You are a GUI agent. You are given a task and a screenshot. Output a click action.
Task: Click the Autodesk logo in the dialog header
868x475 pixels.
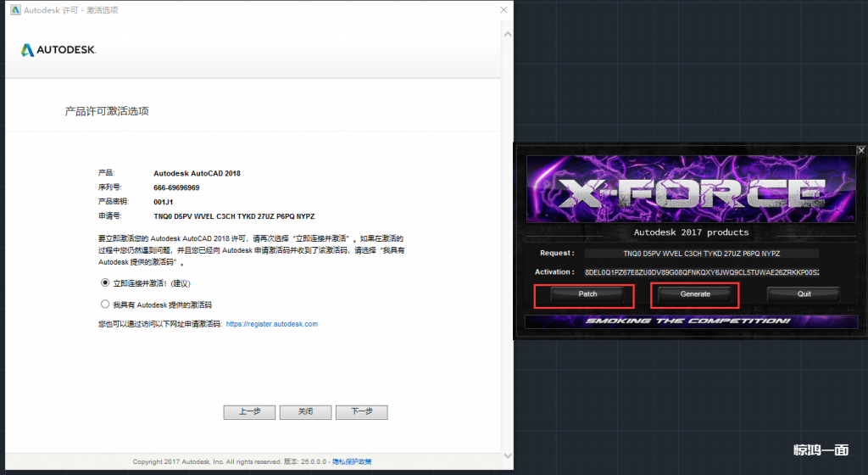pos(58,50)
